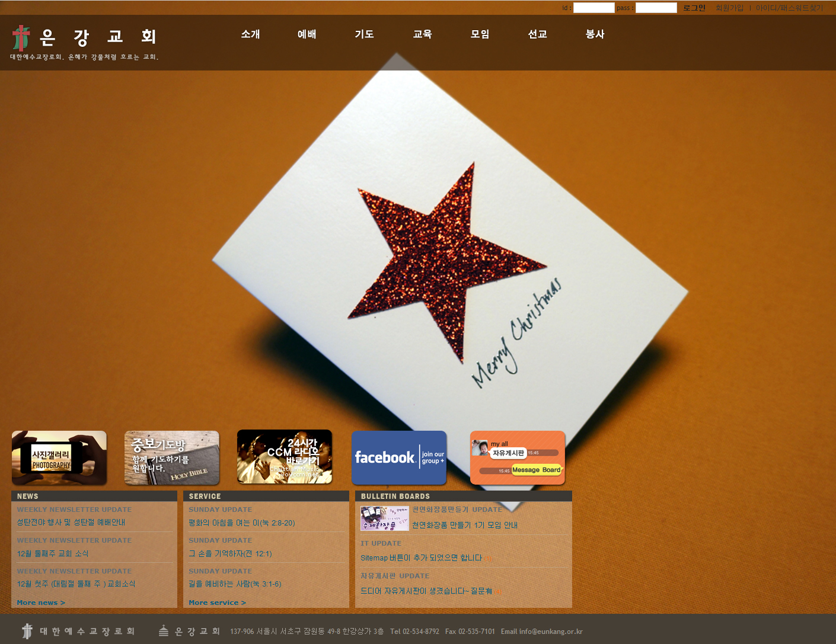Open the 자유게시판 Message Board banner
Viewport: 836px width, 644px height.
coord(518,457)
